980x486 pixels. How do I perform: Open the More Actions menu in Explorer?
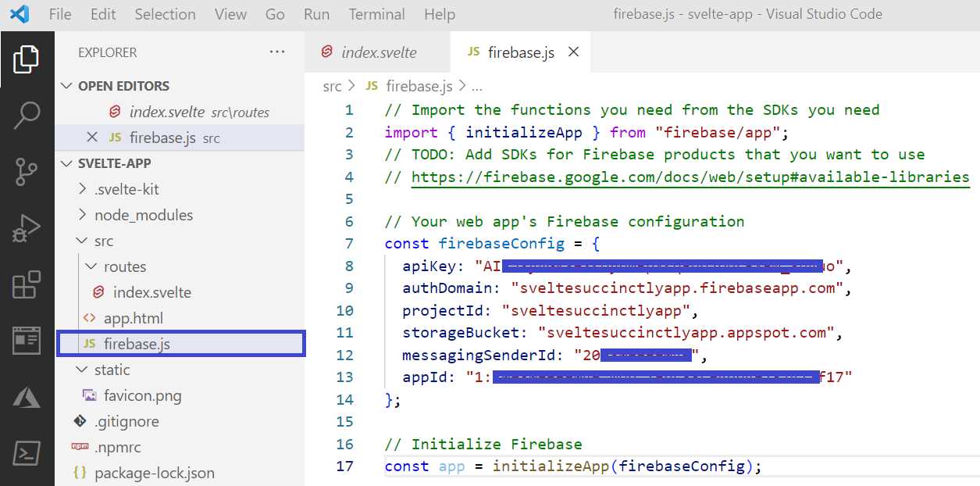coord(276,51)
